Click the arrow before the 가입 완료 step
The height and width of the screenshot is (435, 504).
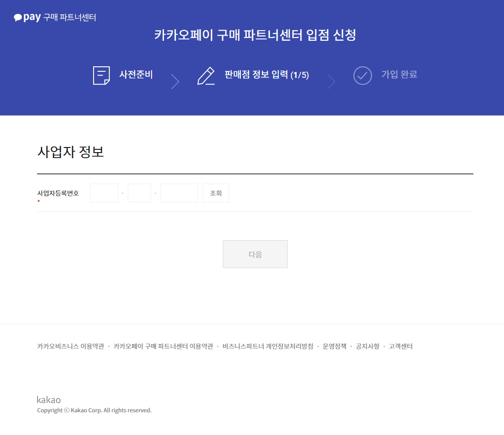pyautogui.click(x=331, y=81)
